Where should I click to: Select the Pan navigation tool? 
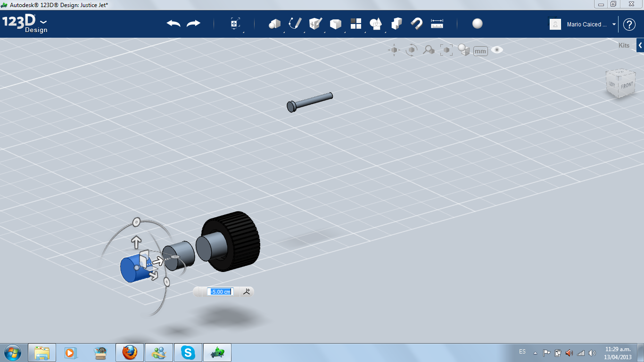coord(394,49)
